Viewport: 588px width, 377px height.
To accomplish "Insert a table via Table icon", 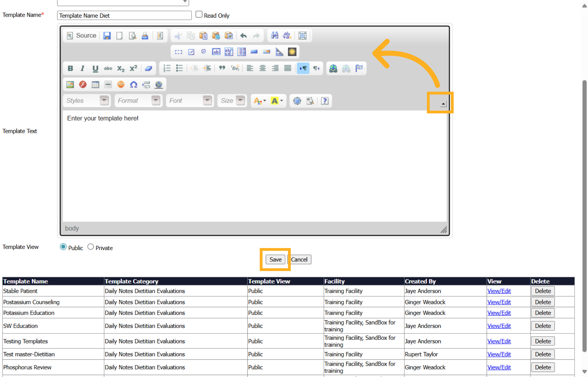I will [95, 85].
